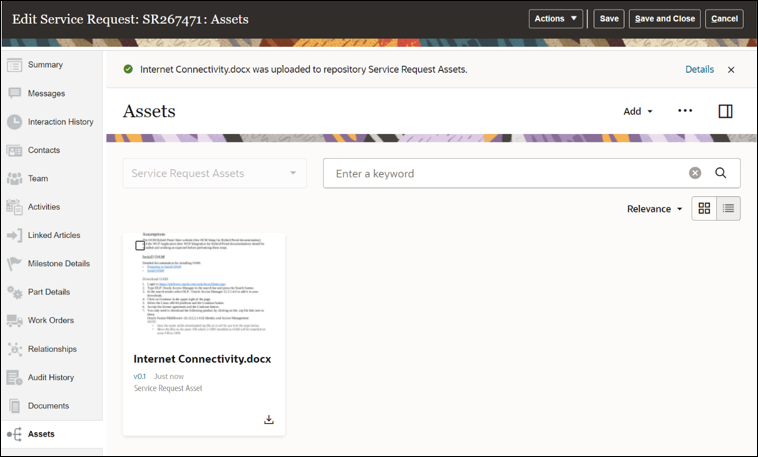The width and height of the screenshot is (758, 457).
Task: Click the Audit History icon
Action: pyautogui.click(x=15, y=377)
